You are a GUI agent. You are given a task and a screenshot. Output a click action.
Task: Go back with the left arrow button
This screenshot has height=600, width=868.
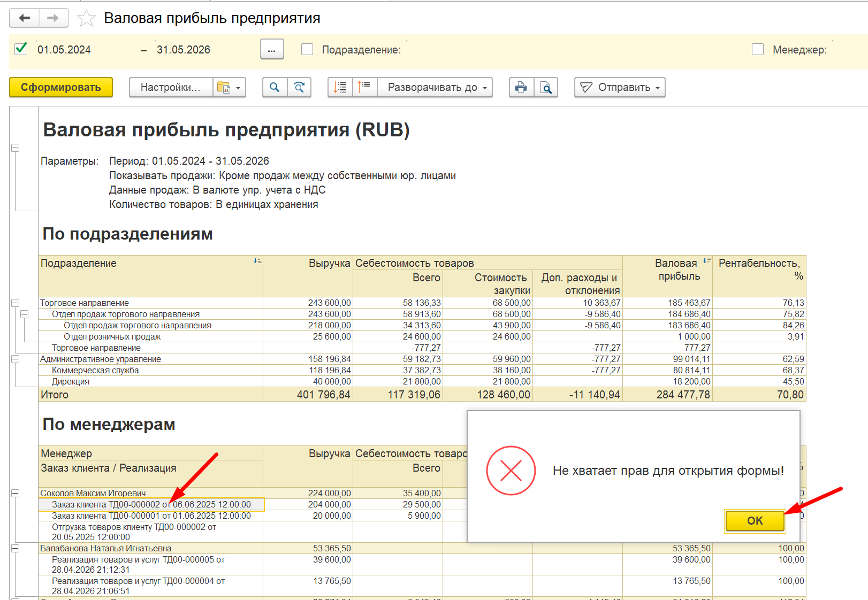[25, 18]
